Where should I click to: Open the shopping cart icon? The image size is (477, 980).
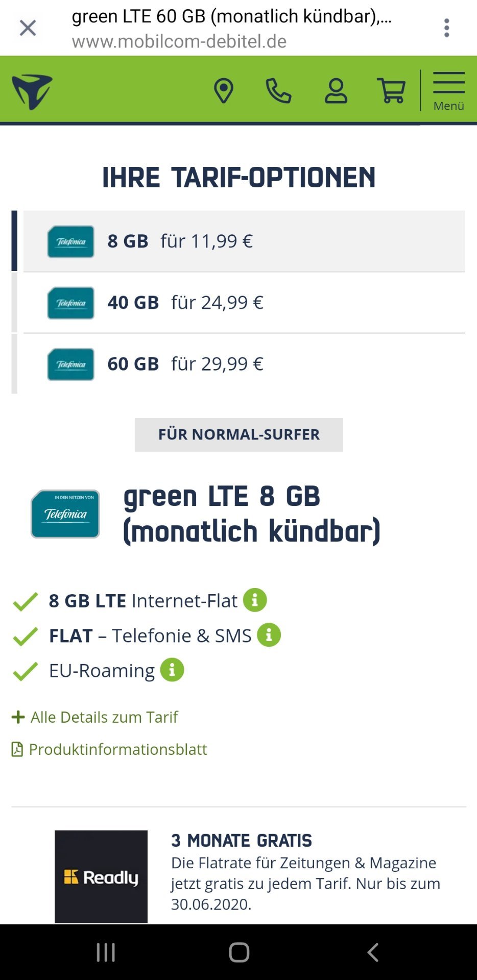point(391,91)
